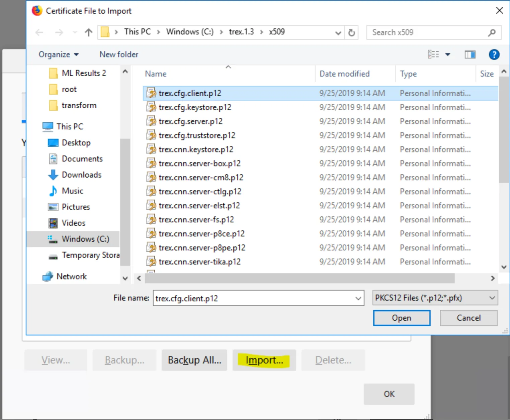
Task: Click Import in certificate manager window
Action: (264, 360)
